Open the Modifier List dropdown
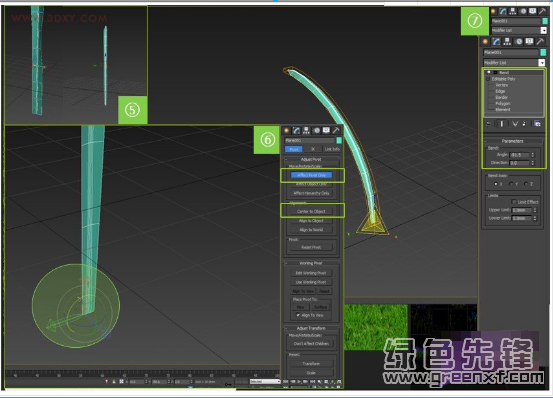Viewport: 553px width, 398px height. (514, 62)
